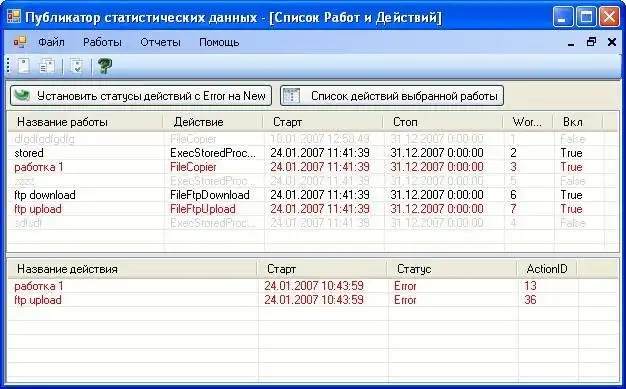Click the child window icon left of Файл
Viewport: 626px width, 389px height.
point(20,42)
